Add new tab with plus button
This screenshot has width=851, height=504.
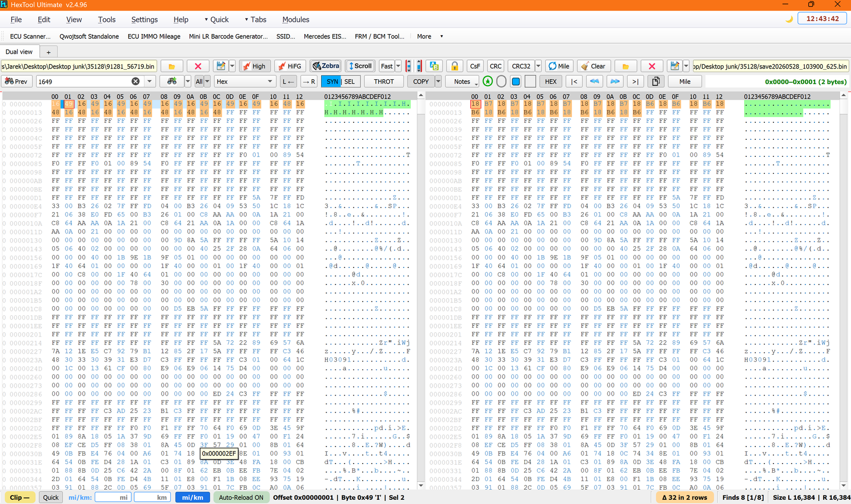click(x=48, y=52)
